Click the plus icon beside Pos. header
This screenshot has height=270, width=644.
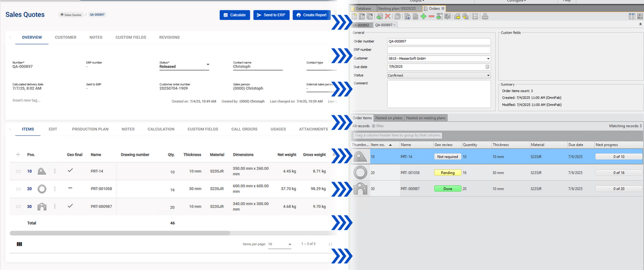(18, 155)
